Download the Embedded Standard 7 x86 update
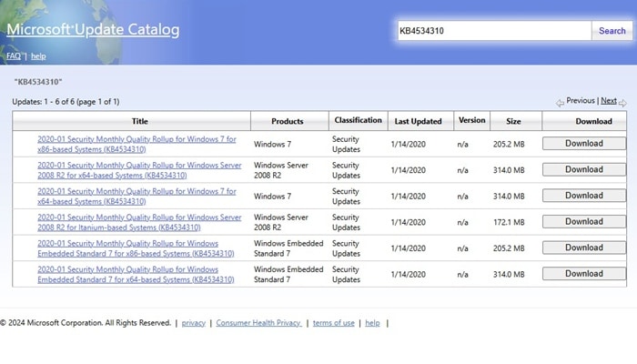Screen dimensions: 637x364 pos(584,248)
